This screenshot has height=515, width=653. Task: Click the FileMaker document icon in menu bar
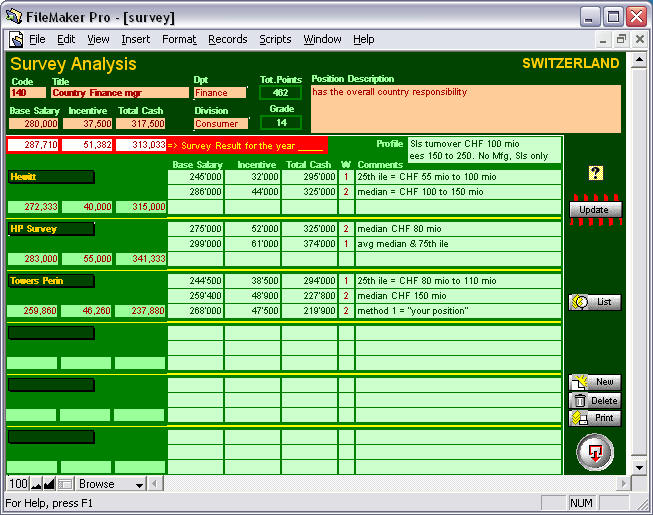16,39
